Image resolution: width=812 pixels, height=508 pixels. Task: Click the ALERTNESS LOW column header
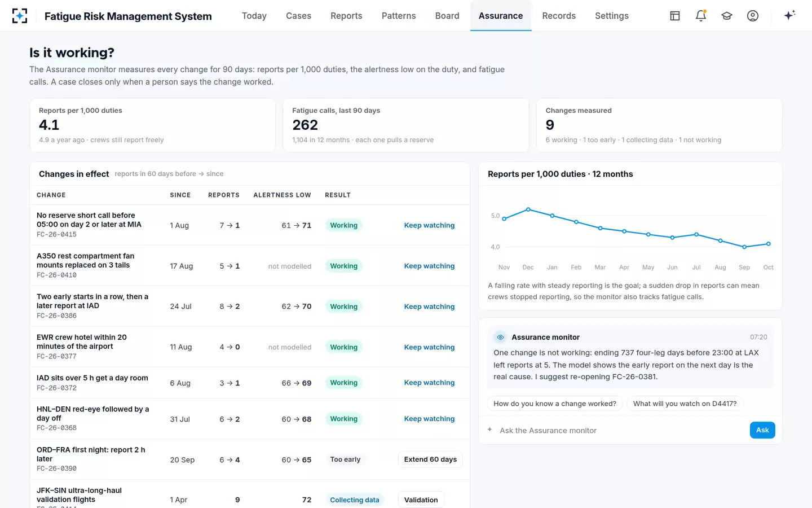pos(282,195)
